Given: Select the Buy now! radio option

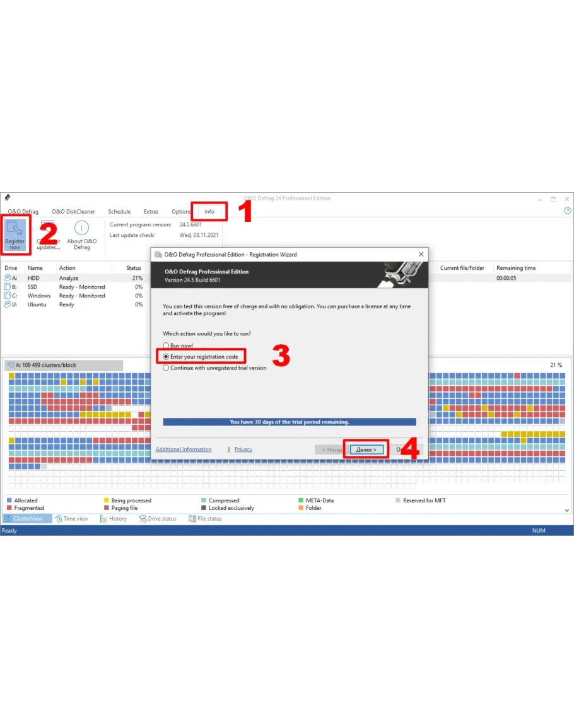Looking at the screenshot, I should 166,345.
